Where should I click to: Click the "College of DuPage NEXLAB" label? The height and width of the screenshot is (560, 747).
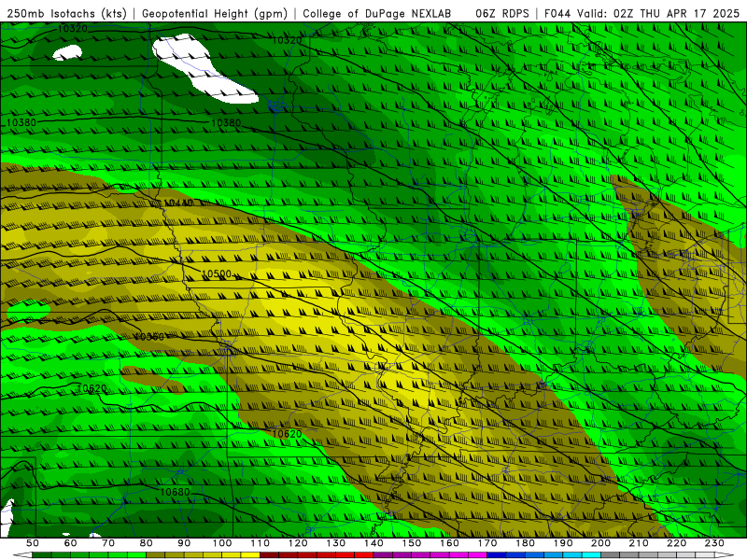[377, 13]
